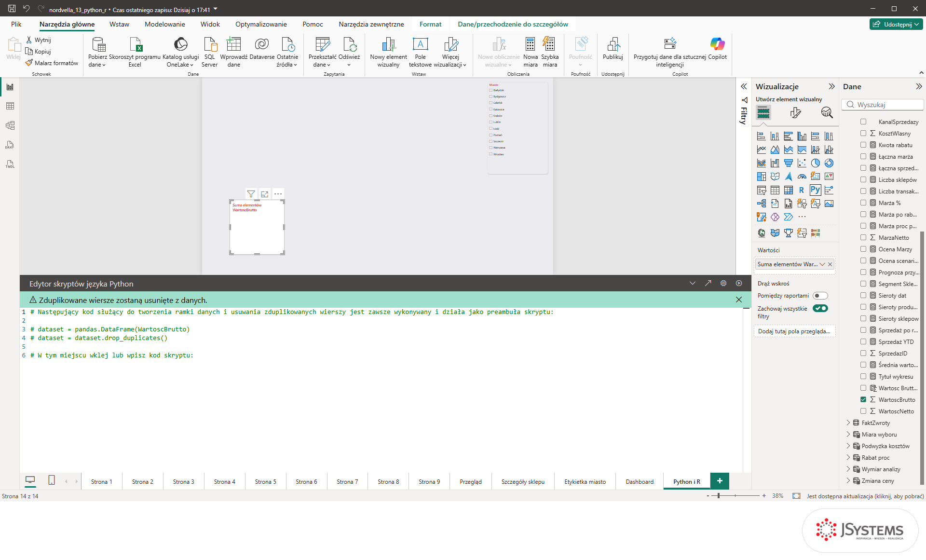Uncheck the WartoscBrutto field checkbox
Image resolution: width=926 pixels, height=560 pixels.
[x=863, y=399]
